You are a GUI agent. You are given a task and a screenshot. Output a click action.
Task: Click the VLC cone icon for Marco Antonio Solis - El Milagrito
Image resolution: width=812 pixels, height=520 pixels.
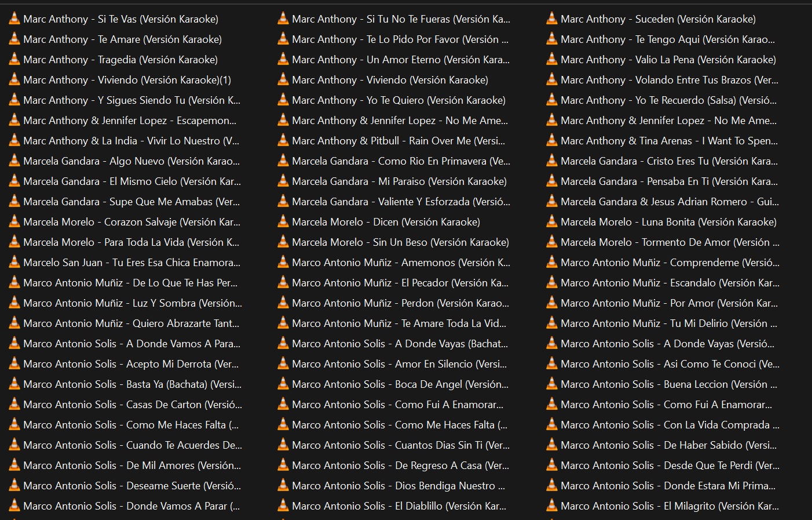pyautogui.click(x=552, y=506)
